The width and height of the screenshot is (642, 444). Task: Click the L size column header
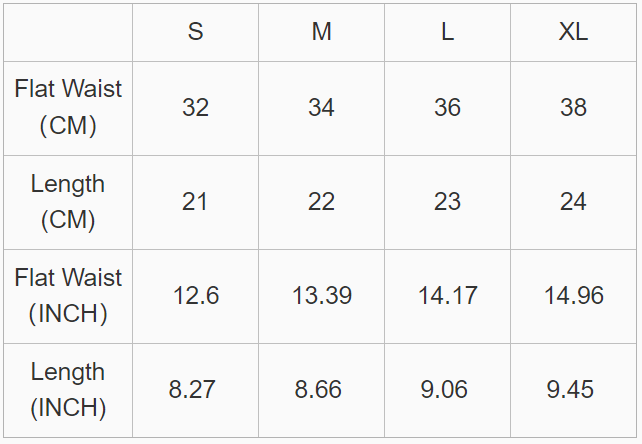tap(448, 32)
